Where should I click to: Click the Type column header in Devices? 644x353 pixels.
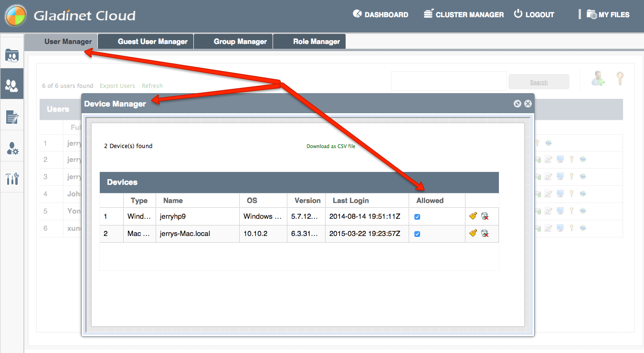[x=139, y=201]
